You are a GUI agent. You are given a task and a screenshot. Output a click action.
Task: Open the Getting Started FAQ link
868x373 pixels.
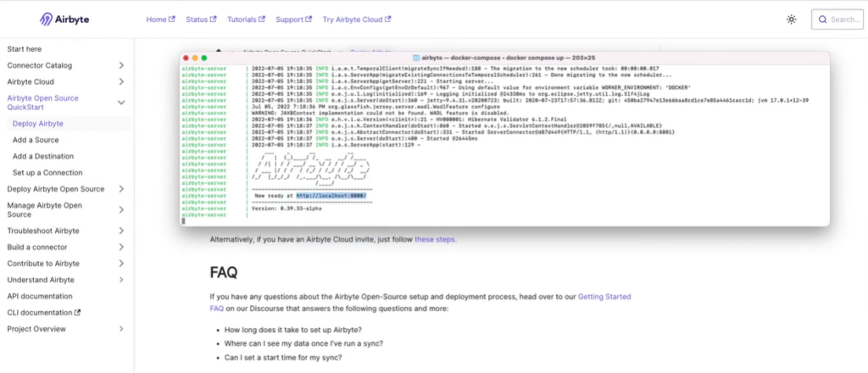[604, 297]
